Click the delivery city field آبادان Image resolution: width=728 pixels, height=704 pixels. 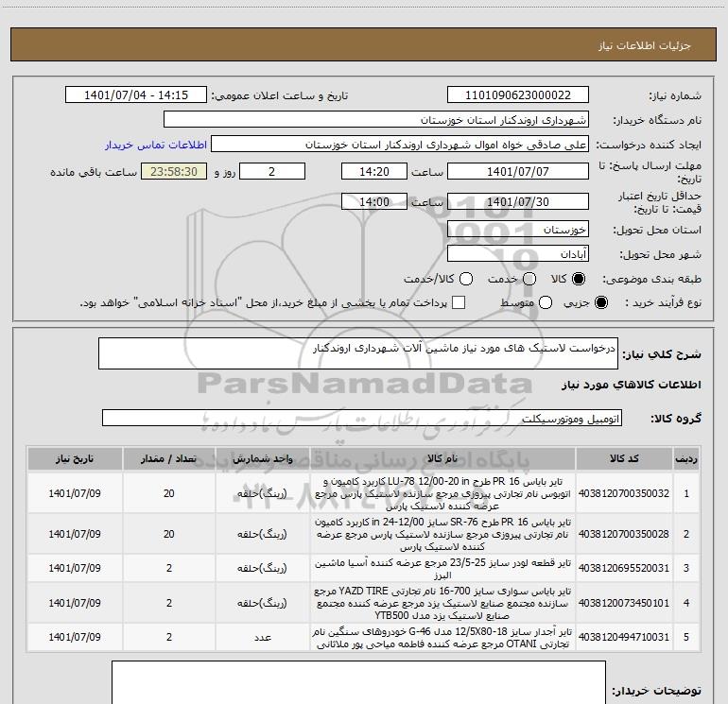point(518,253)
